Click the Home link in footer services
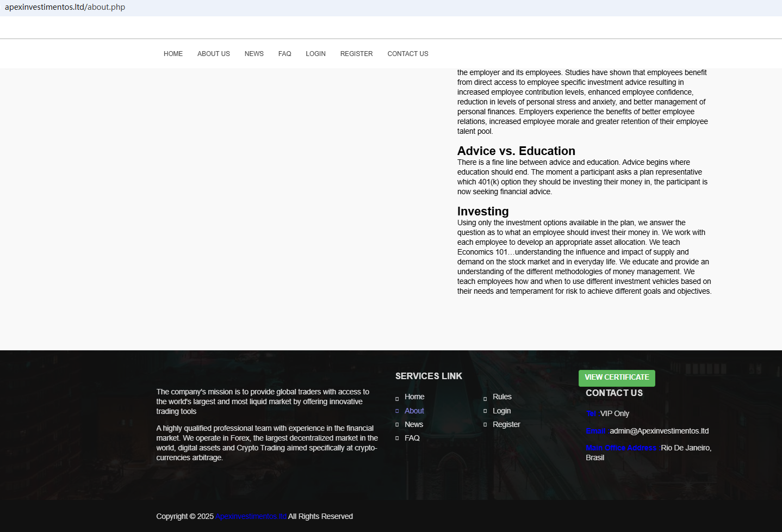Screen dimensions: 782x532 click(x=414, y=397)
